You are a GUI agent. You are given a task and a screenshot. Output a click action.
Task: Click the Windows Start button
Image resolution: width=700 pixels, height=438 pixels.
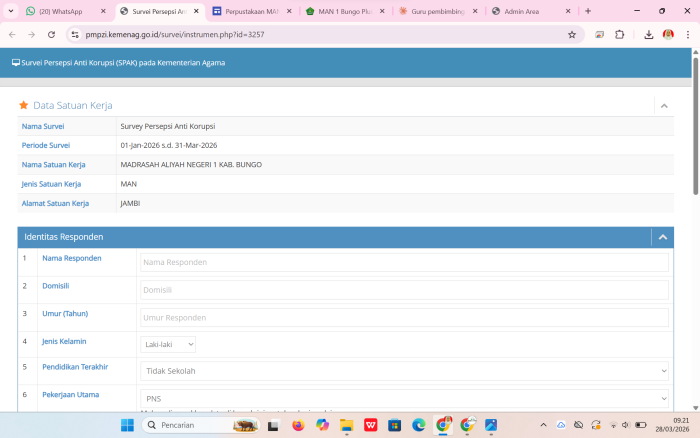coord(127,425)
